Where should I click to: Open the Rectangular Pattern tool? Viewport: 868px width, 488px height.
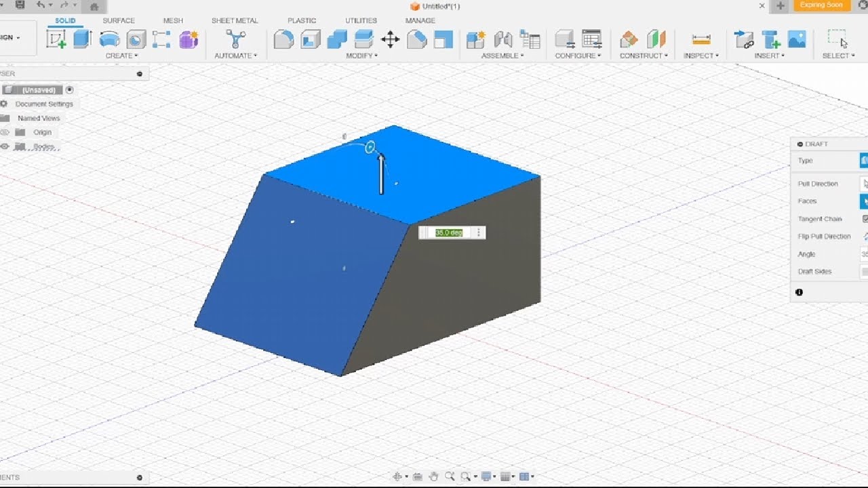pyautogui.click(x=161, y=39)
